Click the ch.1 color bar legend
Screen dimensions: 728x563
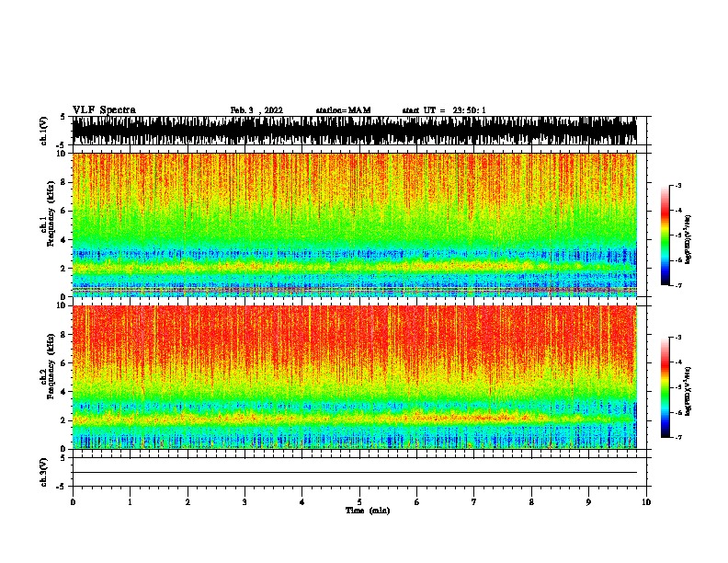tap(665, 236)
